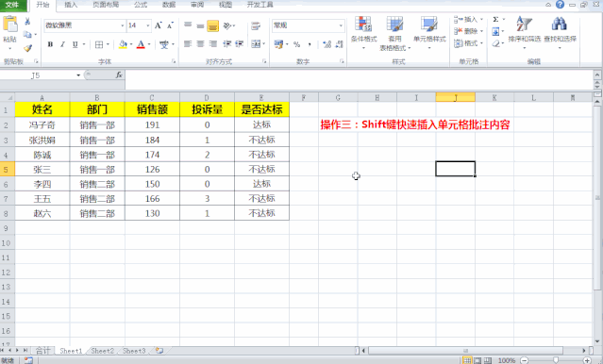
Task: Toggle Wrap Text
Action: 256,25
